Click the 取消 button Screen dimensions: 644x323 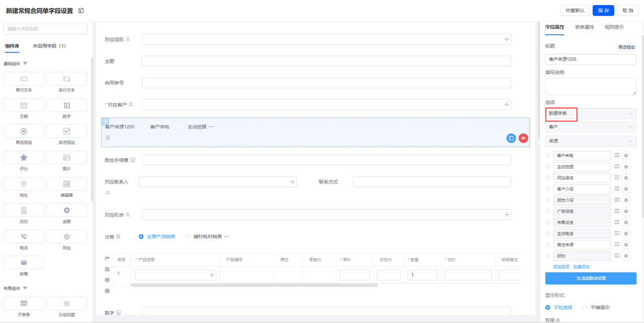[628, 11]
